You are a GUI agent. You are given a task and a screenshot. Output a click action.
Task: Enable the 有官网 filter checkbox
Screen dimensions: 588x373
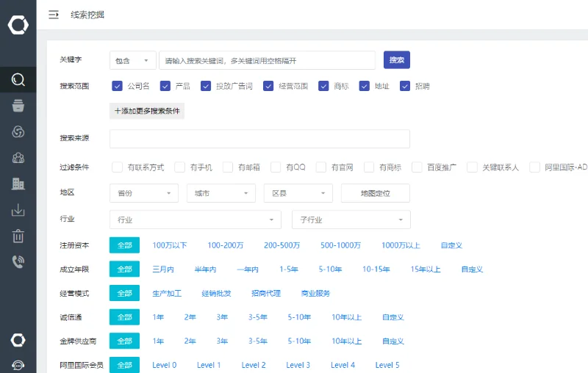click(x=320, y=167)
